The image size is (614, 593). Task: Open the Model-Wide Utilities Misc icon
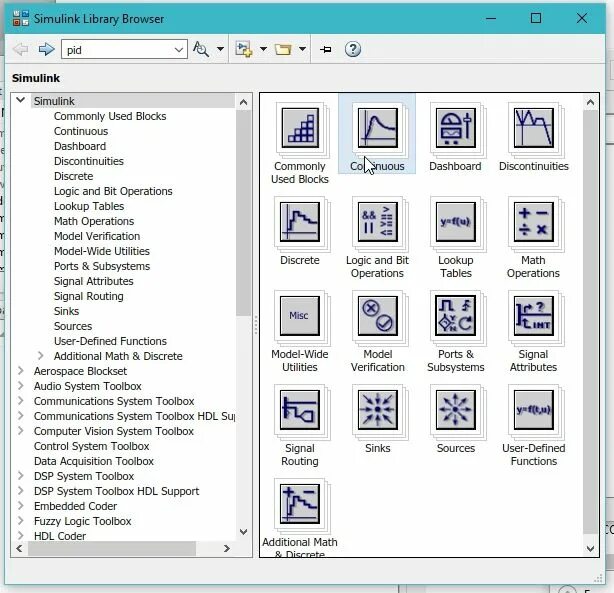pos(300,316)
